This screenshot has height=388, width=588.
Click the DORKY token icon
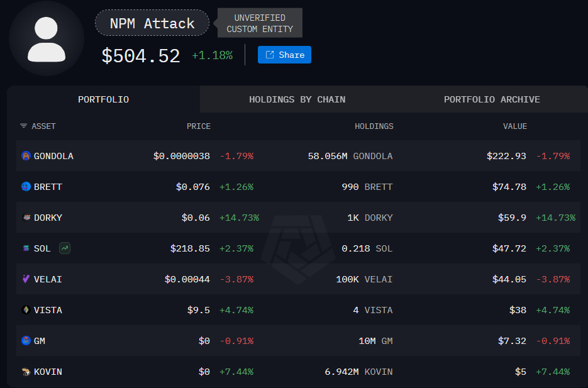click(26, 218)
